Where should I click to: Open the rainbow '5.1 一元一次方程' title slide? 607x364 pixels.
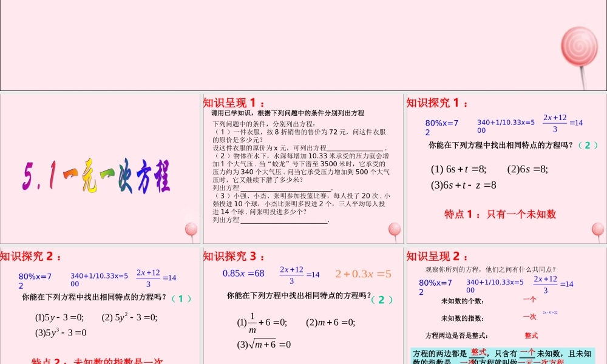tap(100, 169)
